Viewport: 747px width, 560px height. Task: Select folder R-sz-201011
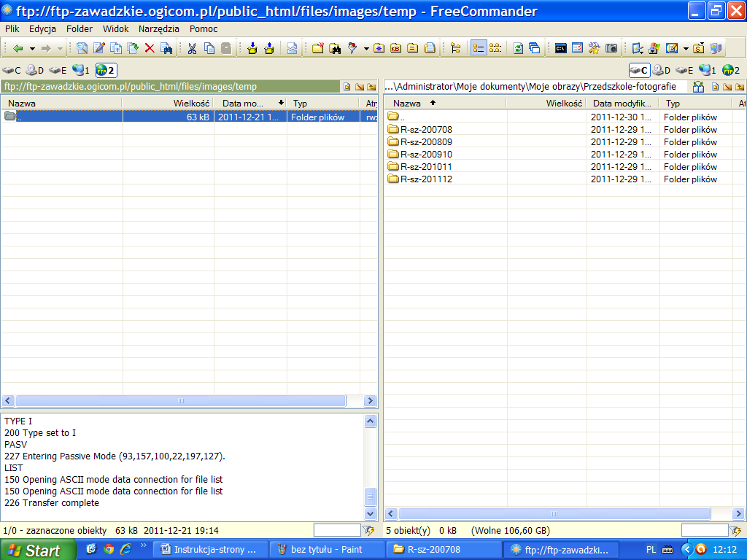[x=426, y=167]
